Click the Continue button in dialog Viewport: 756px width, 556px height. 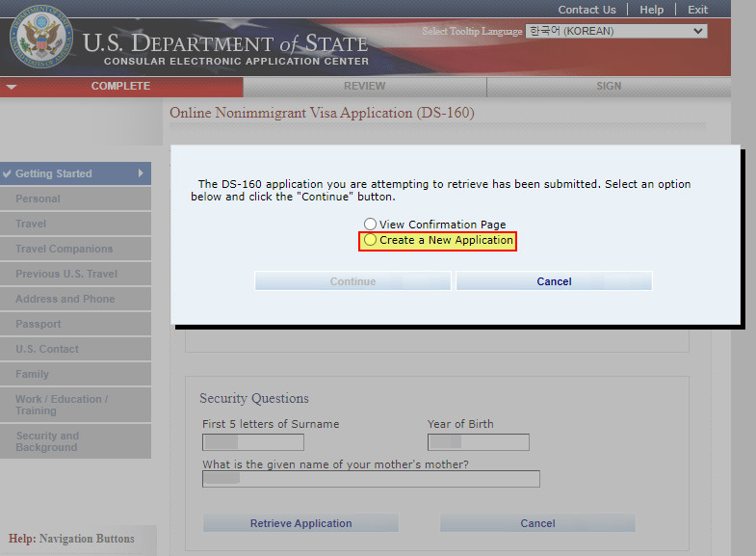352,281
